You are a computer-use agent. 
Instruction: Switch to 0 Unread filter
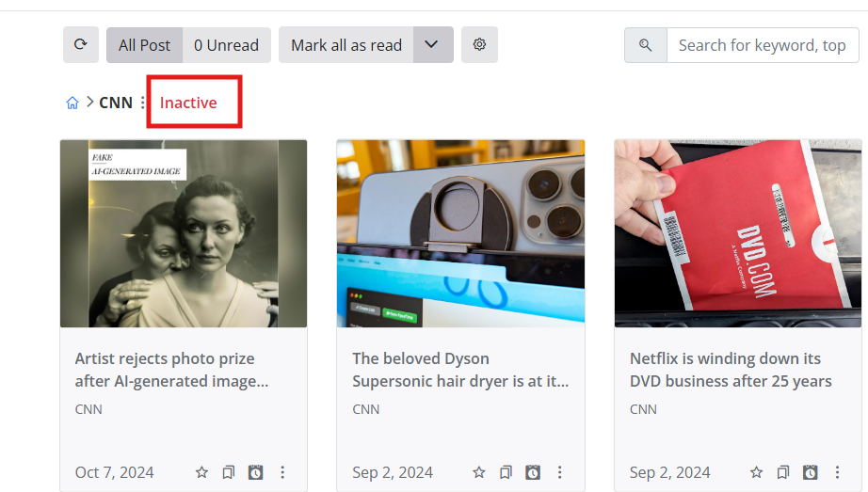click(226, 45)
